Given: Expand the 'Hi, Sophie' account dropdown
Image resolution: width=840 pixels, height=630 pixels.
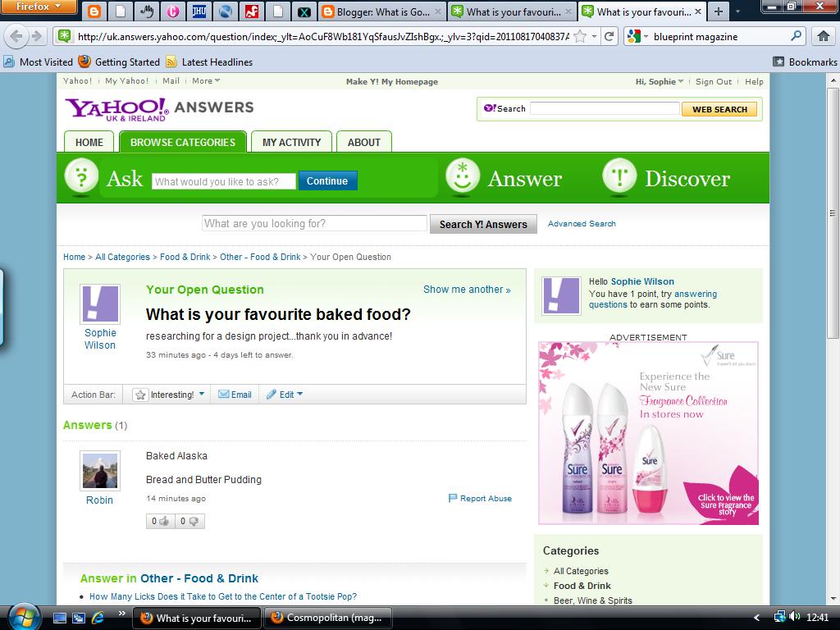Looking at the screenshot, I should pos(660,81).
